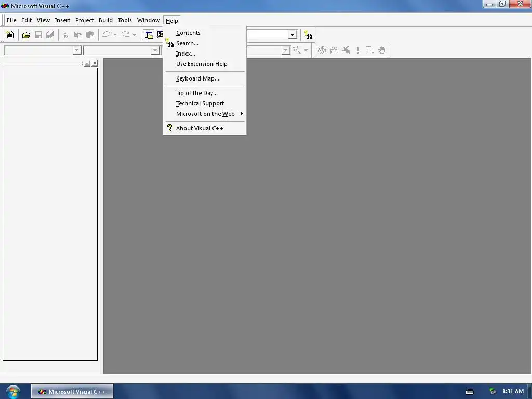Select Technical Support menu entry
This screenshot has height=399, width=532.
point(205,103)
